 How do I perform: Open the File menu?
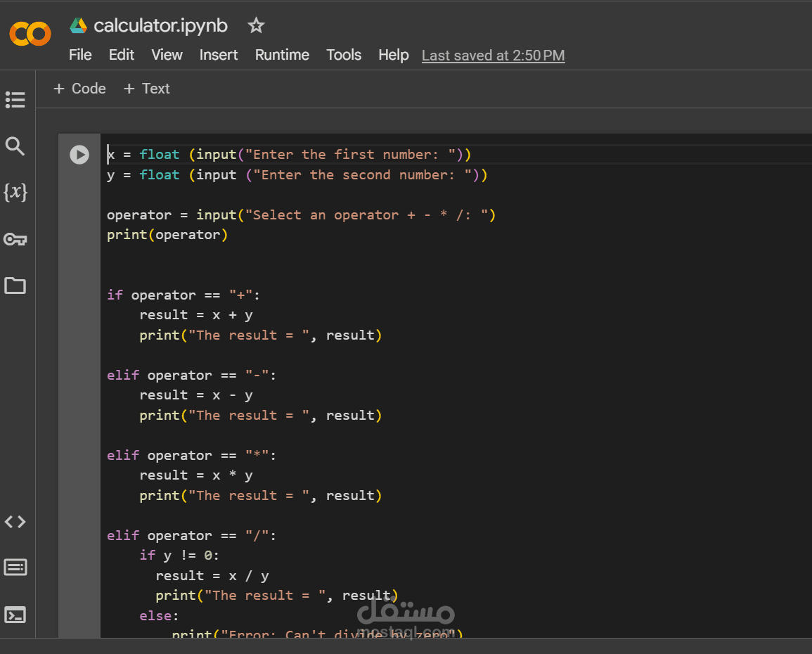point(80,55)
